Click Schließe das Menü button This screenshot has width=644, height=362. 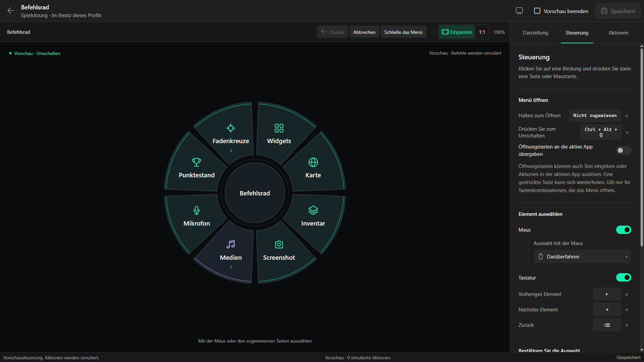pyautogui.click(x=403, y=32)
